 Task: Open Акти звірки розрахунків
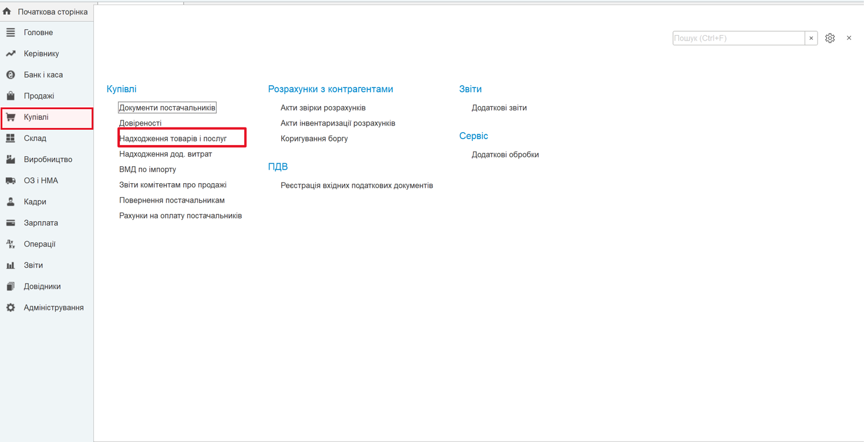pyautogui.click(x=323, y=108)
